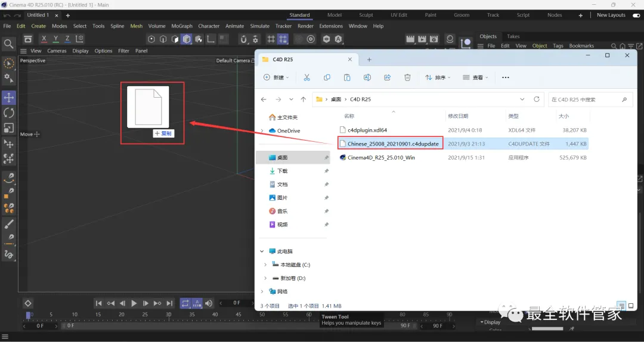Toggle timeline loop playback icon
The image size is (644, 342).
click(185, 303)
